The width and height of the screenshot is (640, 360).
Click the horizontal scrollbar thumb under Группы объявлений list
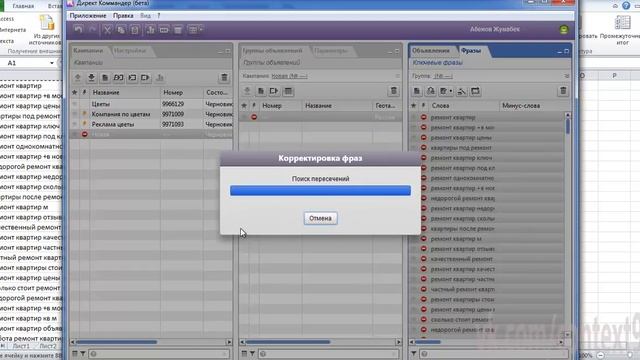coord(287,342)
